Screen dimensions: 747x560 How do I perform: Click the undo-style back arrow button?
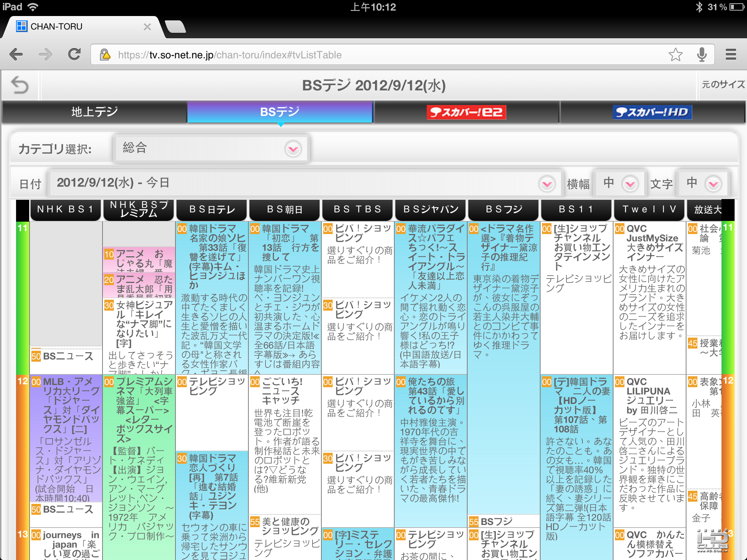coord(20,86)
